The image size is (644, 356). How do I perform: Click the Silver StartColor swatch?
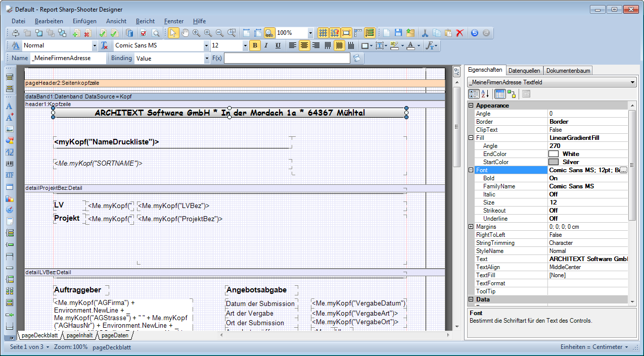[x=554, y=162]
